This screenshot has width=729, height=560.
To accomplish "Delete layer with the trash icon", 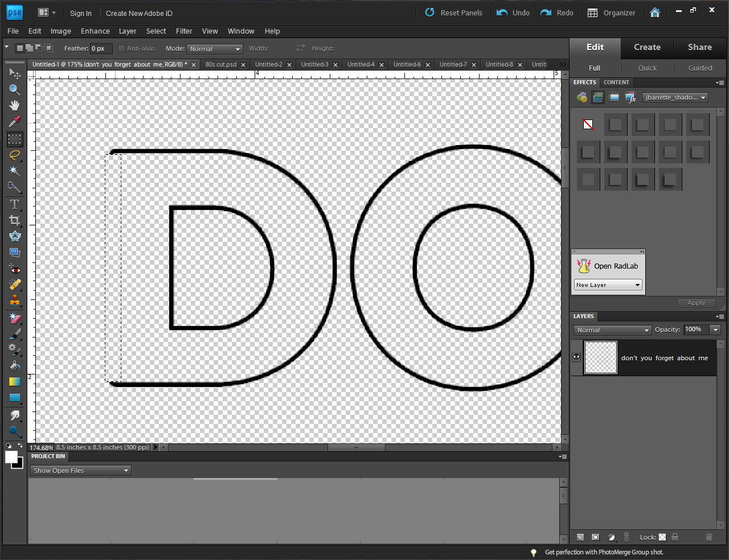I will (709, 537).
